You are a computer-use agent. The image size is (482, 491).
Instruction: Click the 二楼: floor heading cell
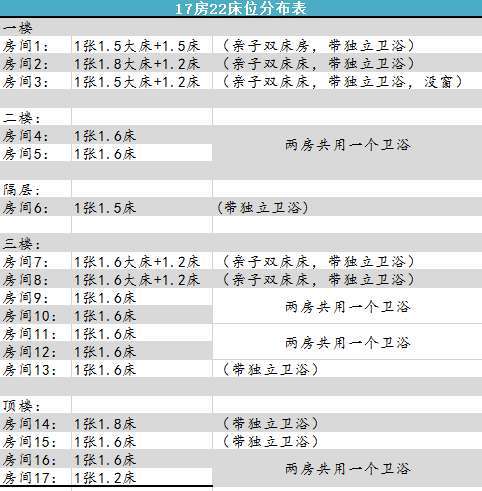[35, 117]
